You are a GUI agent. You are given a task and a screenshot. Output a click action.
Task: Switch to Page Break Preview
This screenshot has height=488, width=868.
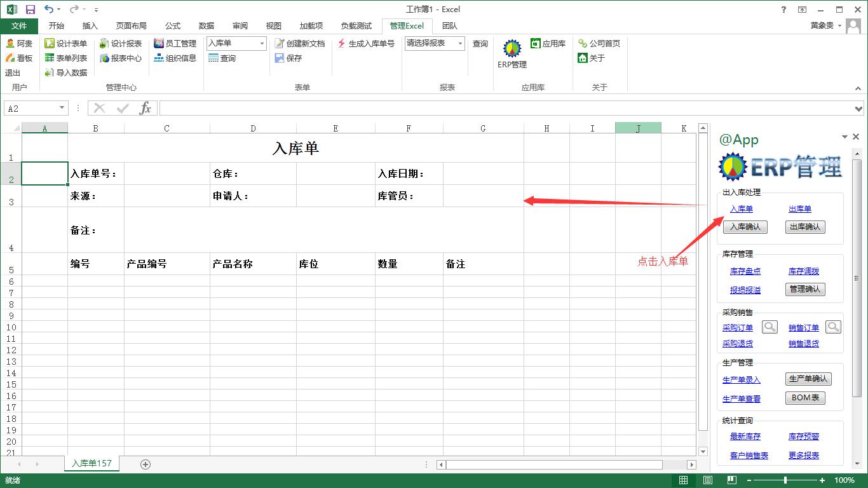coord(731,480)
